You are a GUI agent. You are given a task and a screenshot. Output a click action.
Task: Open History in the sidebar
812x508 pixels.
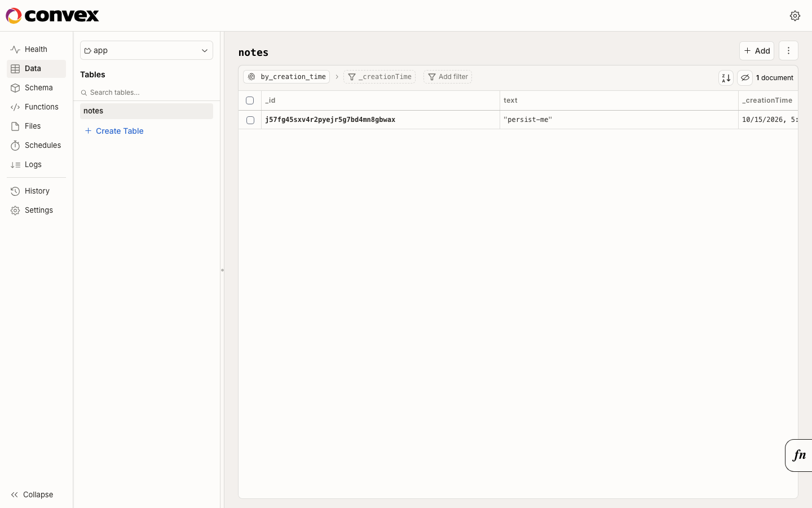pos(36,191)
